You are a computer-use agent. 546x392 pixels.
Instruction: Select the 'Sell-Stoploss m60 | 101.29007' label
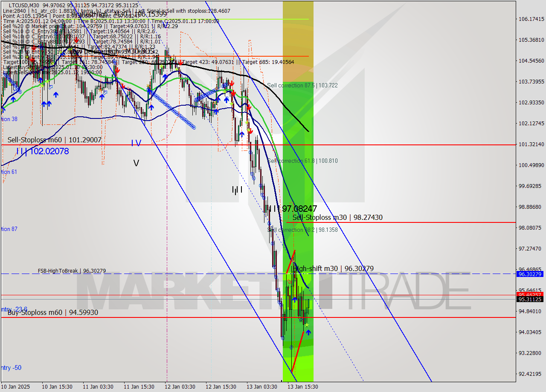click(x=55, y=140)
